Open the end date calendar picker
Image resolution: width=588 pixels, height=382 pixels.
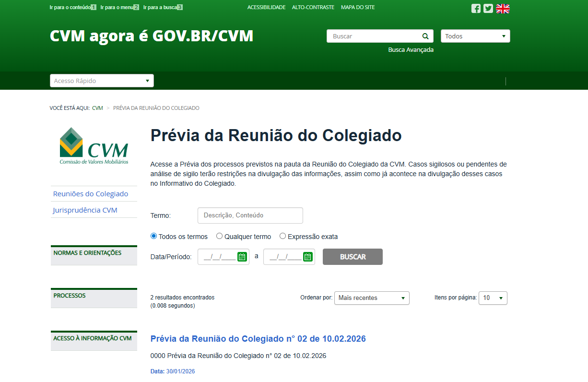click(x=309, y=256)
